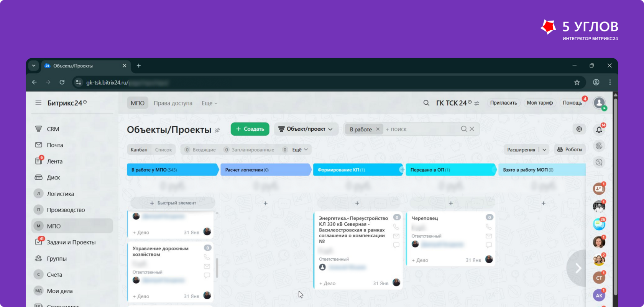Switch to the Список view
The width and height of the screenshot is (644, 307).
(x=163, y=150)
